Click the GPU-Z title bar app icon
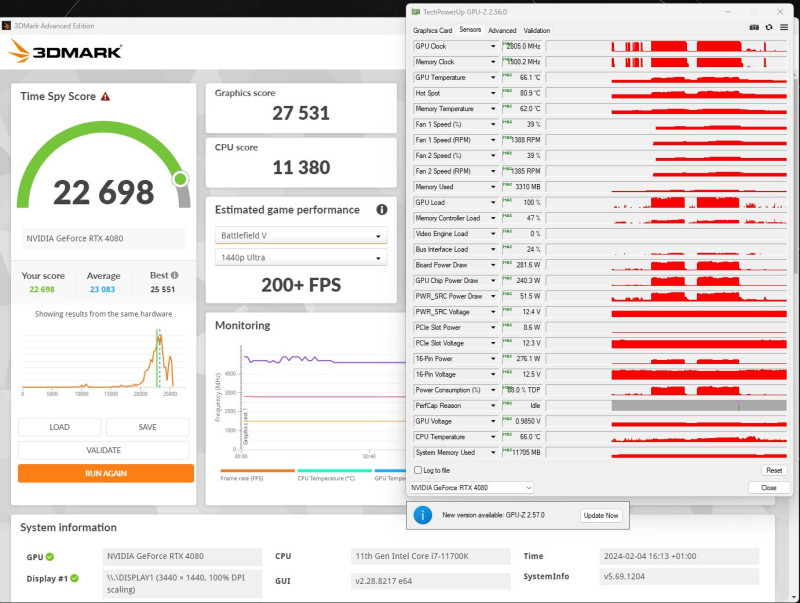Screen dimensions: 800x603 [416, 12]
